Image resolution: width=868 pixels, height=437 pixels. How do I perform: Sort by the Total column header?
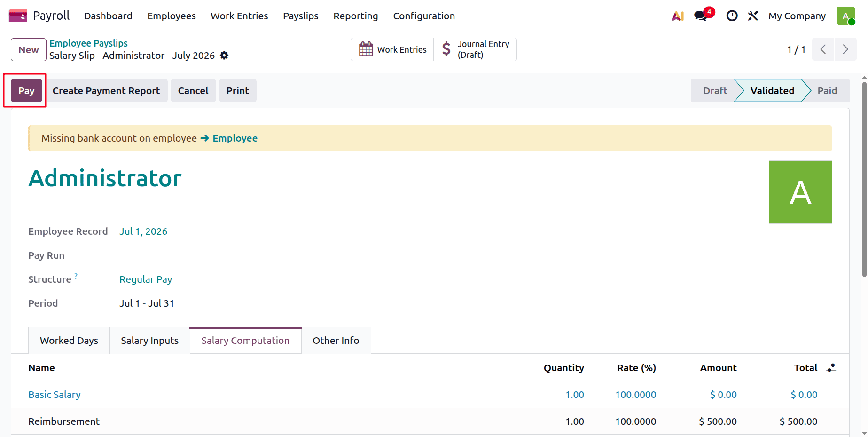pyautogui.click(x=805, y=368)
